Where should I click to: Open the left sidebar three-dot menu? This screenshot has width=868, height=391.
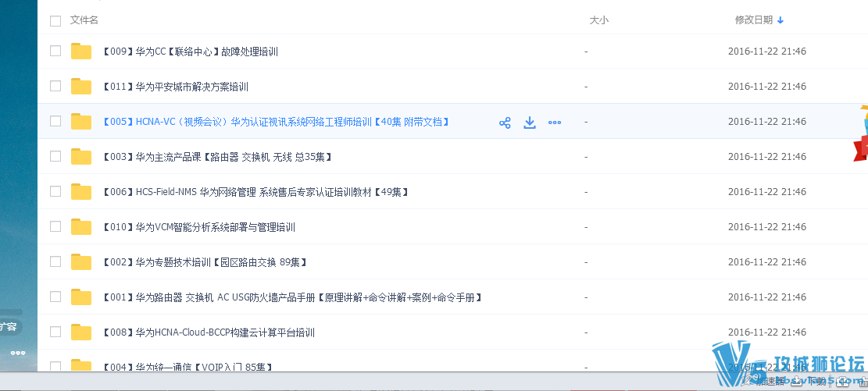click(x=18, y=353)
